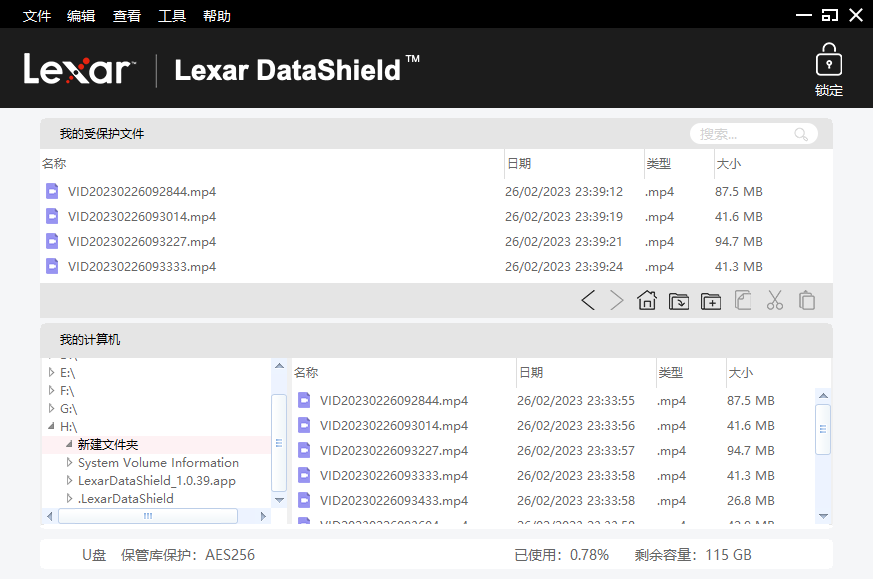Click 保管库保护: AES256 in status bar

pyautogui.click(x=188, y=555)
